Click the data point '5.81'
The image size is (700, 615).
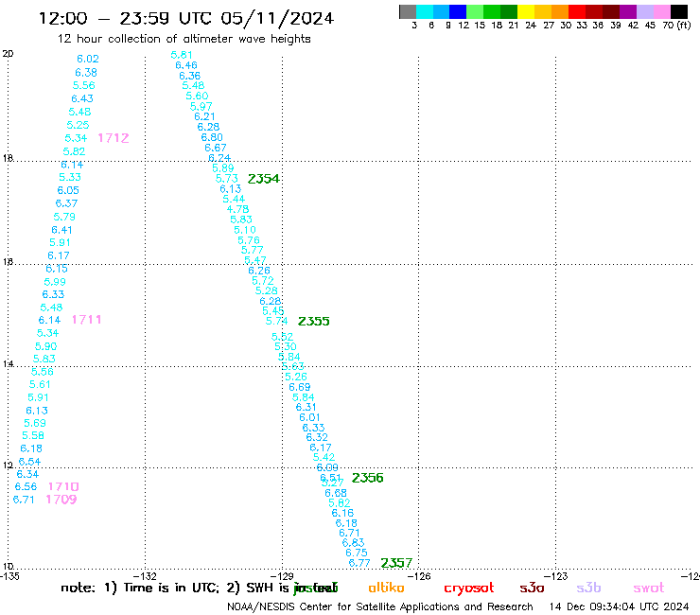coord(182,55)
